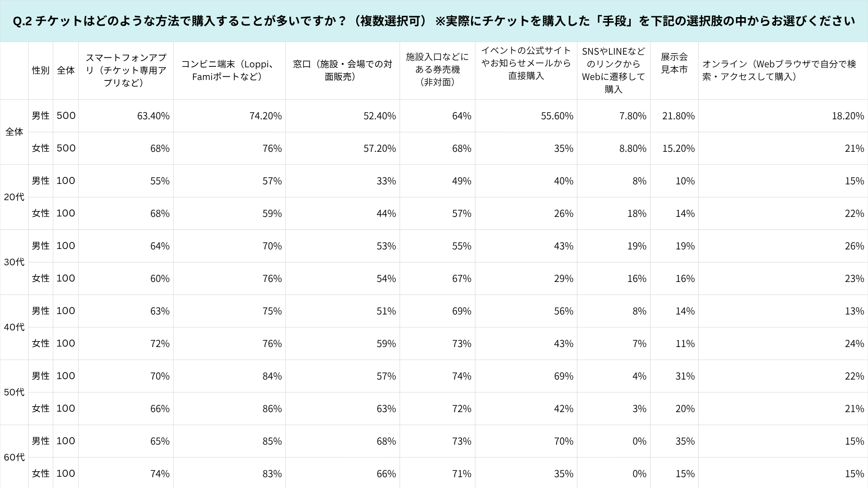
Task: Click the SNSやLINE column header
Action: tap(613, 70)
